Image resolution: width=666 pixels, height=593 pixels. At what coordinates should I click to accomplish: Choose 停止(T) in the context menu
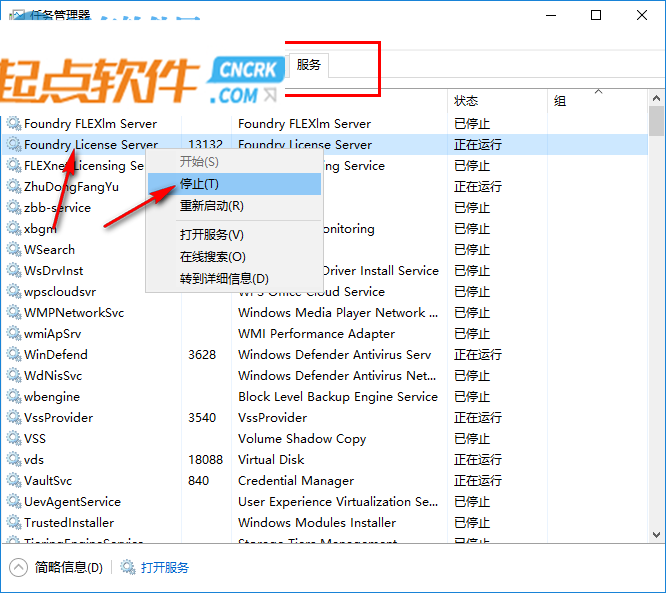pyautogui.click(x=234, y=184)
